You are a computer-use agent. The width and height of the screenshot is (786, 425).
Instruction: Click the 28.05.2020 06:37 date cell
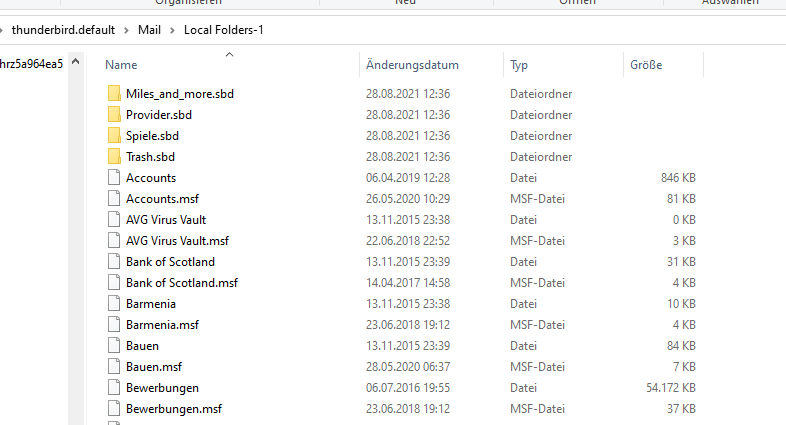408,367
